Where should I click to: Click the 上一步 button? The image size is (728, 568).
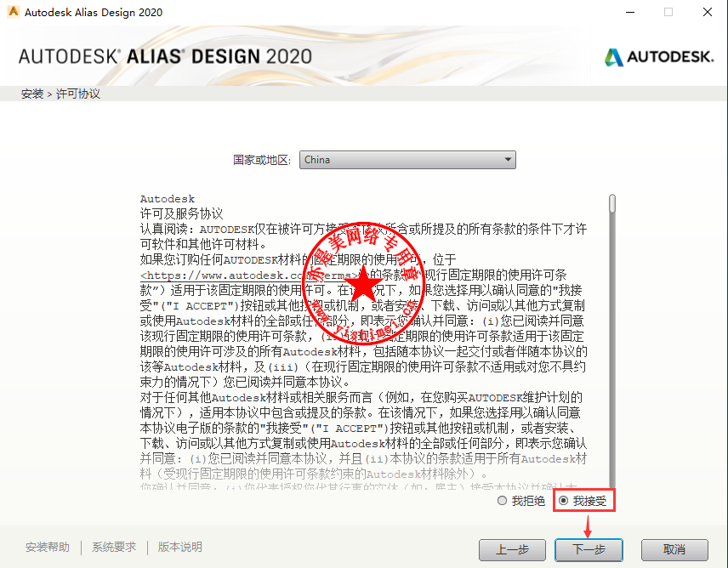click(x=512, y=550)
